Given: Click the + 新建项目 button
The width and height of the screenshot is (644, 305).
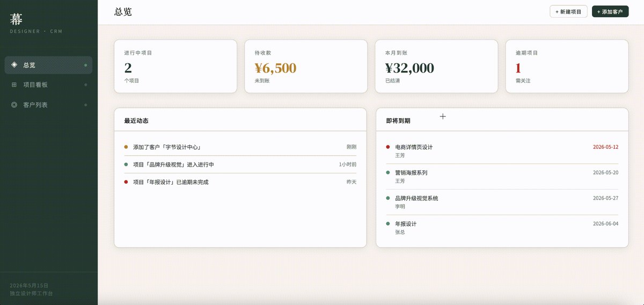Looking at the screenshot, I should point(568,11).
